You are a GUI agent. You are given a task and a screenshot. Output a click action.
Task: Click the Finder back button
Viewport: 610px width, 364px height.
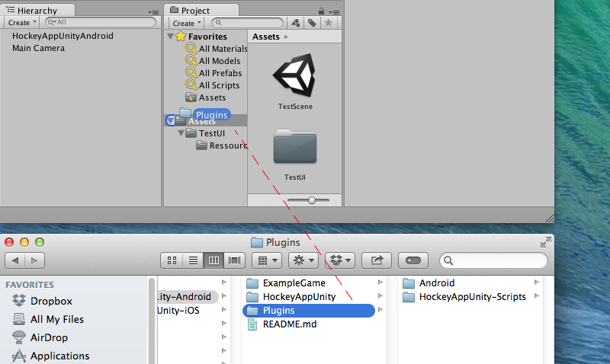(15, 260)
